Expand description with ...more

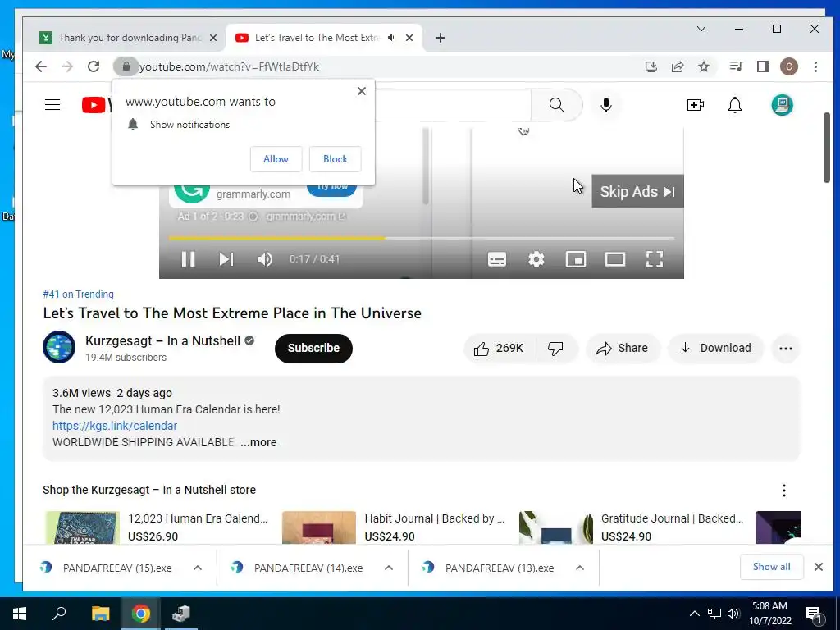[258, 442]
